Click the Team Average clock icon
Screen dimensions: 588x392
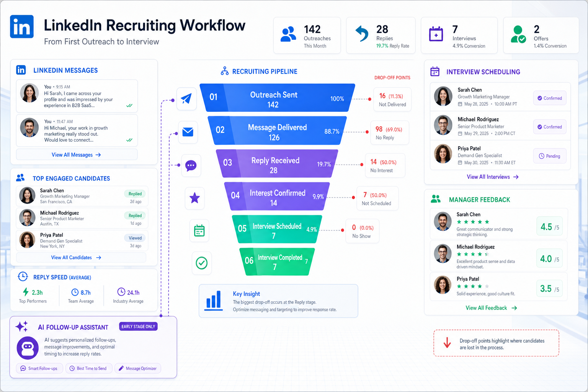coord(75,292)
